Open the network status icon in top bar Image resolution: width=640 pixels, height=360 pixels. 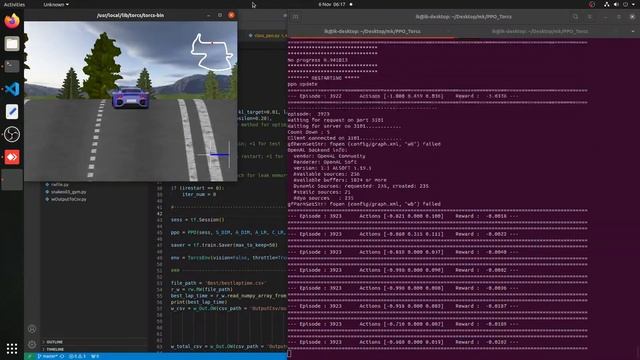coord(607,4)
